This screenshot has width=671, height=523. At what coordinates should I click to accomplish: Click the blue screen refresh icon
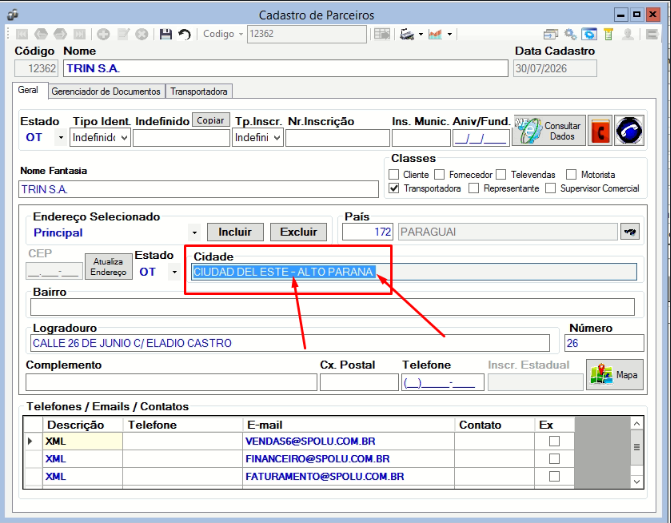589,34
